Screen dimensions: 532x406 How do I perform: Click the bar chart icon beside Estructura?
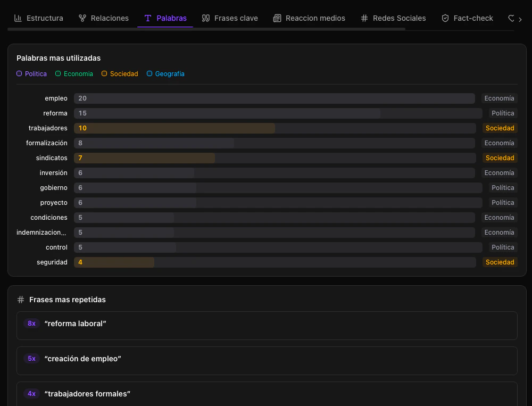point(18,18)
